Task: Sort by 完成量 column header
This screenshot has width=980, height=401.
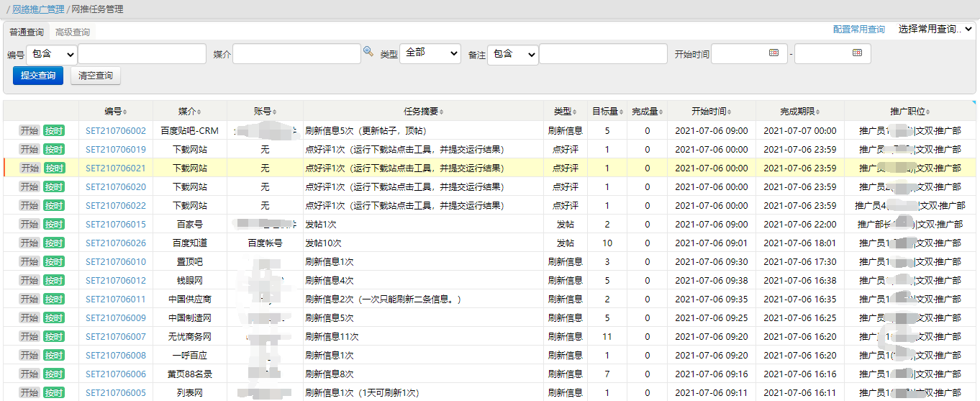Action: (x=647, y=111)
